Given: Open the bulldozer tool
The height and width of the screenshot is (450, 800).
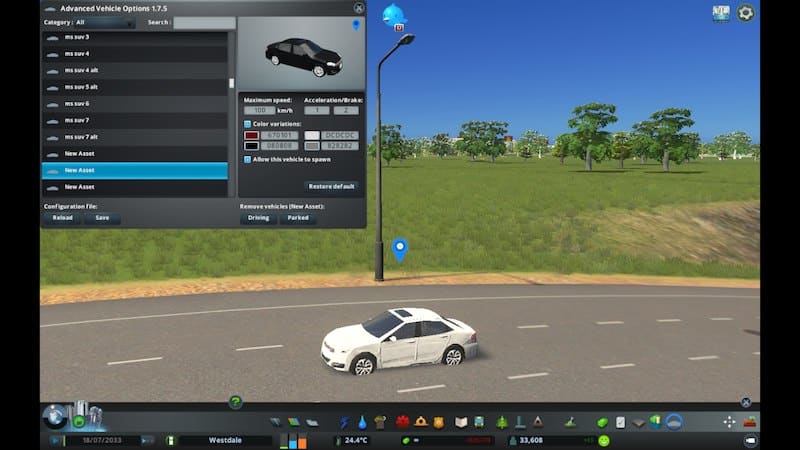Looking at the screenshot, I should (750, 422).
